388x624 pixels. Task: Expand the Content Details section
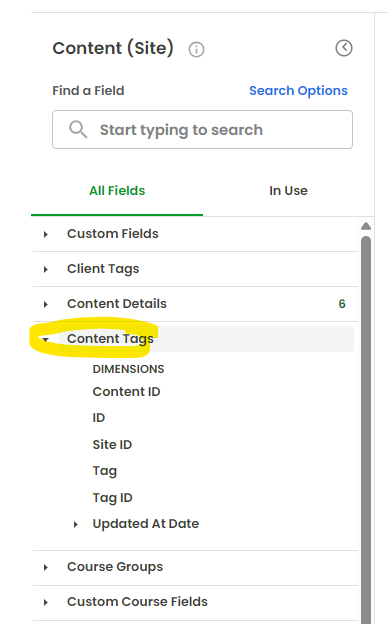tap(46, 304)
